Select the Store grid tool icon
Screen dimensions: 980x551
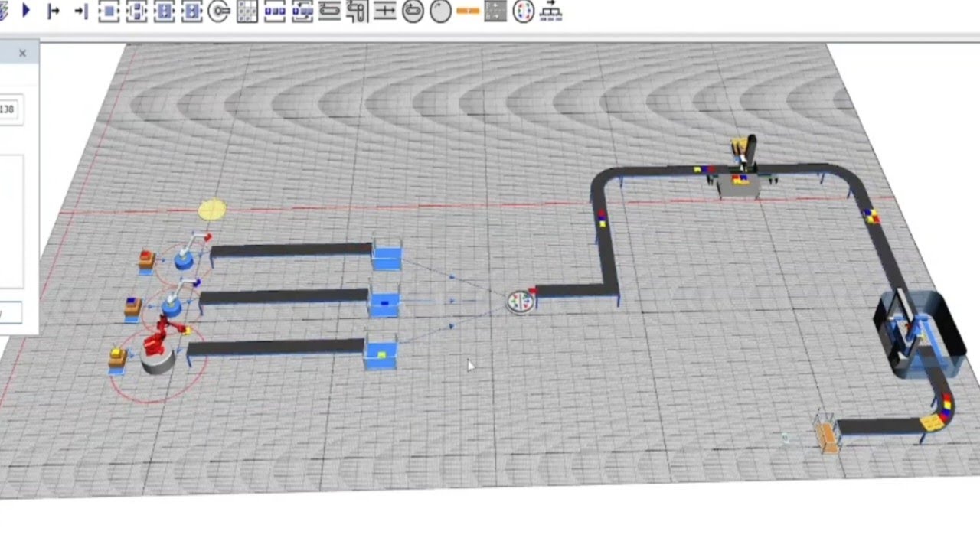pos(247,11)
